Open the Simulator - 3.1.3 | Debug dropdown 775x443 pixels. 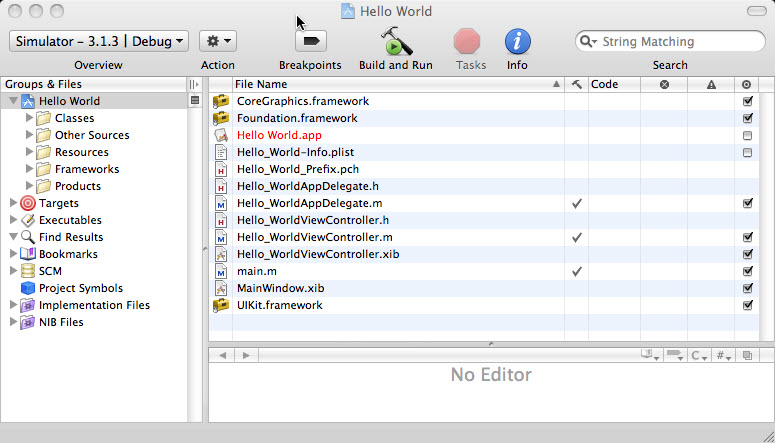pos(99,41)
